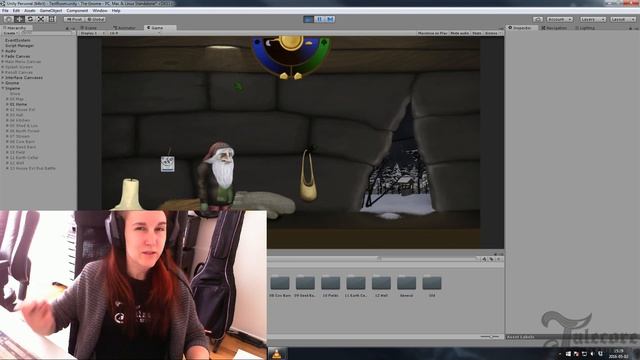Open the General folder
The image size is (640, 360).
tap(407, 286)
